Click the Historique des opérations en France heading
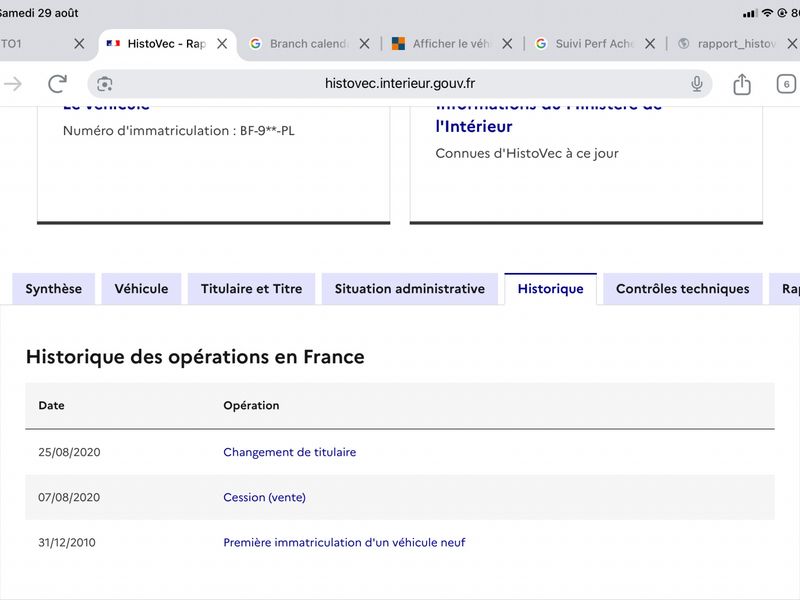The width and height of the screenshot is (800, 600). tap(195, 357)
